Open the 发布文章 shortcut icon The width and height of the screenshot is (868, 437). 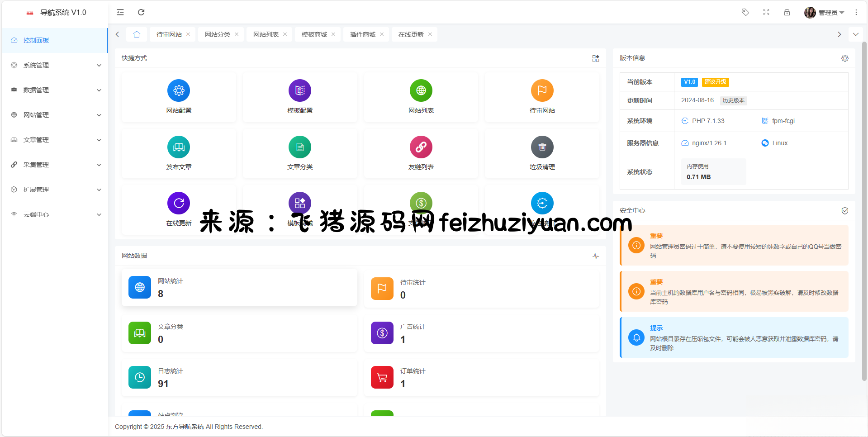[x=179, y=147]
